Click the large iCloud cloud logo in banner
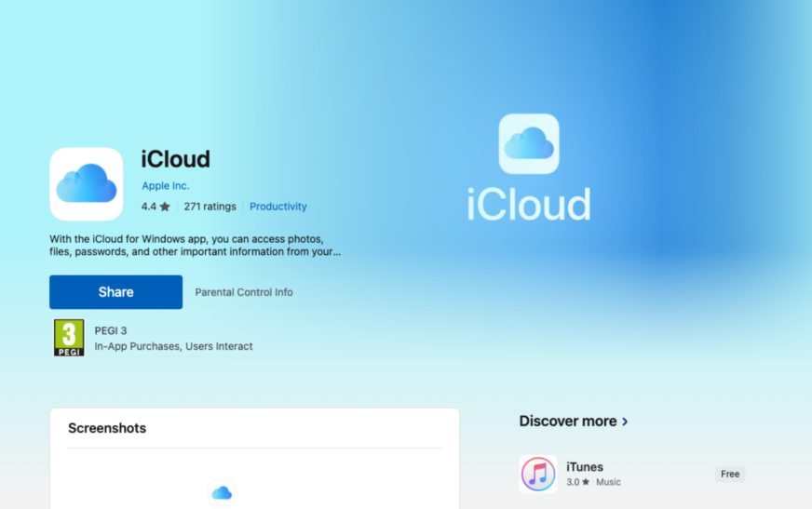The width and height of the screenshot is (812, 509). click(x=529, y=144)
